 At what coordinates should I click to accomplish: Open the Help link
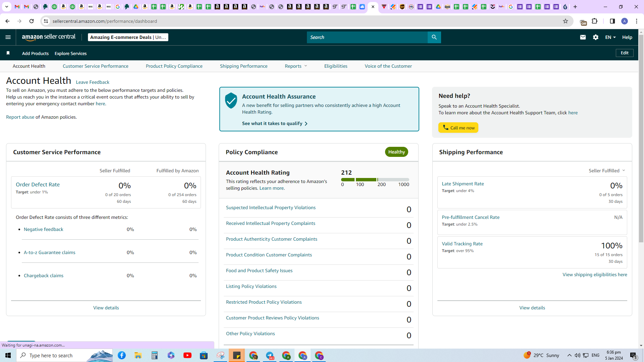pyautogui.click(x=627, y=37)
